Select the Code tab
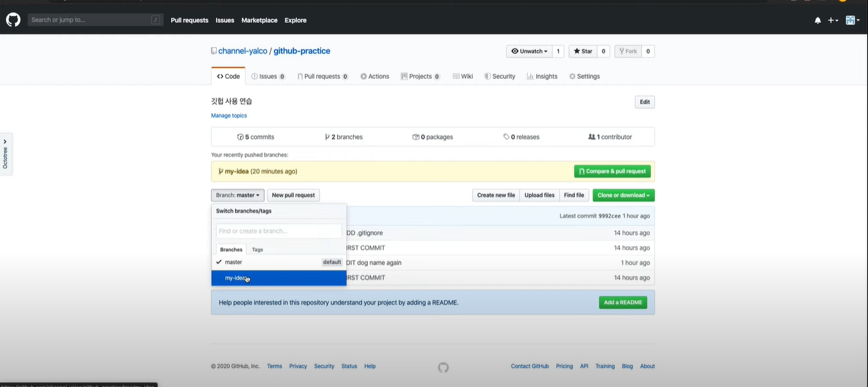868x387 pixels. click(228, 76)
